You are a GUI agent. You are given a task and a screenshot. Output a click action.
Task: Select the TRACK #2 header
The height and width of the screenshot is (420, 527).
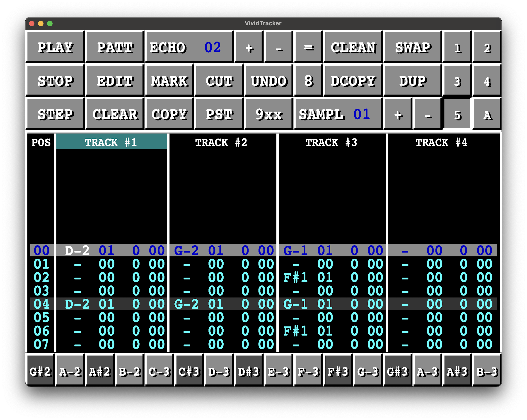221,142
